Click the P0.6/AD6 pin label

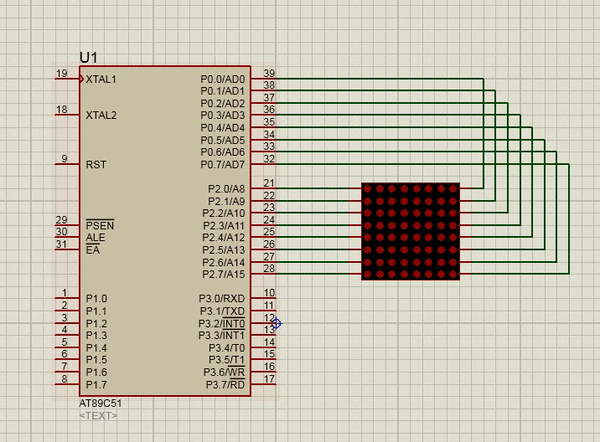[x=223, y=152]
